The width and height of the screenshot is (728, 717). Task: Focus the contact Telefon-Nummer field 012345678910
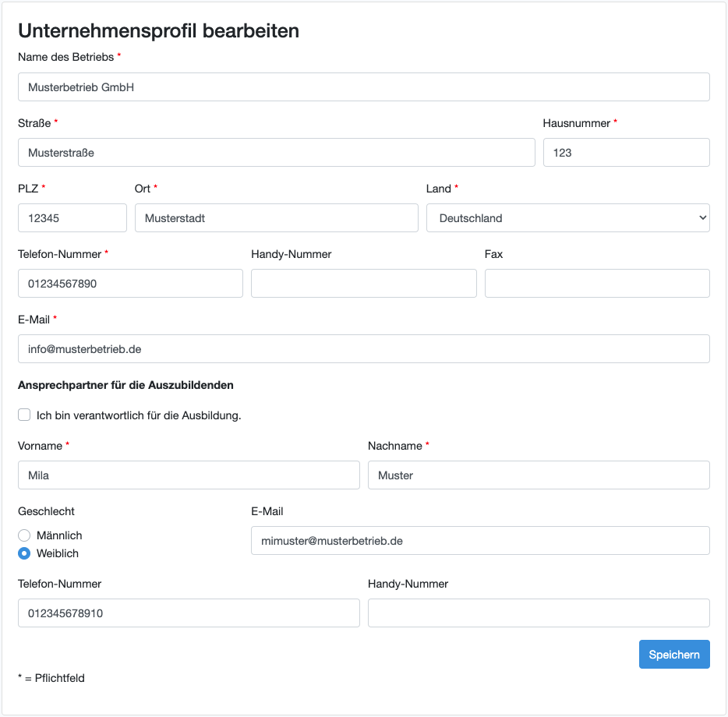[x=189, y=613]
